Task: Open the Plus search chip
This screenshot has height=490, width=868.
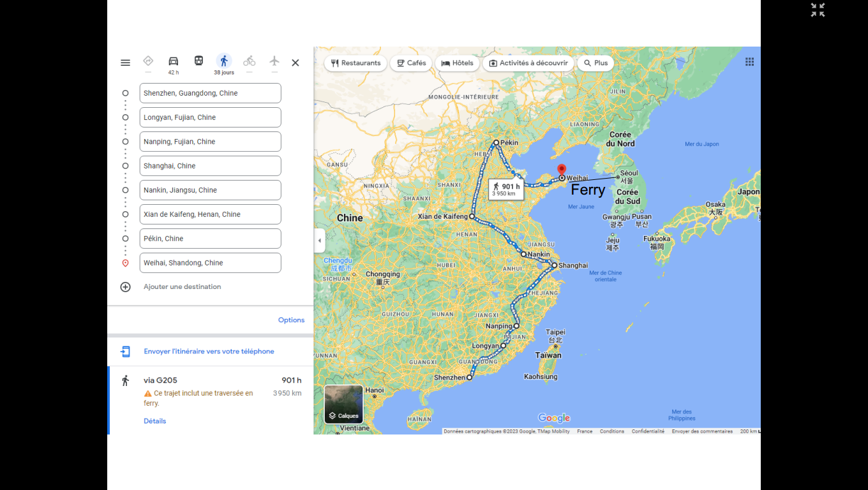Action: (x=595, y=63)
